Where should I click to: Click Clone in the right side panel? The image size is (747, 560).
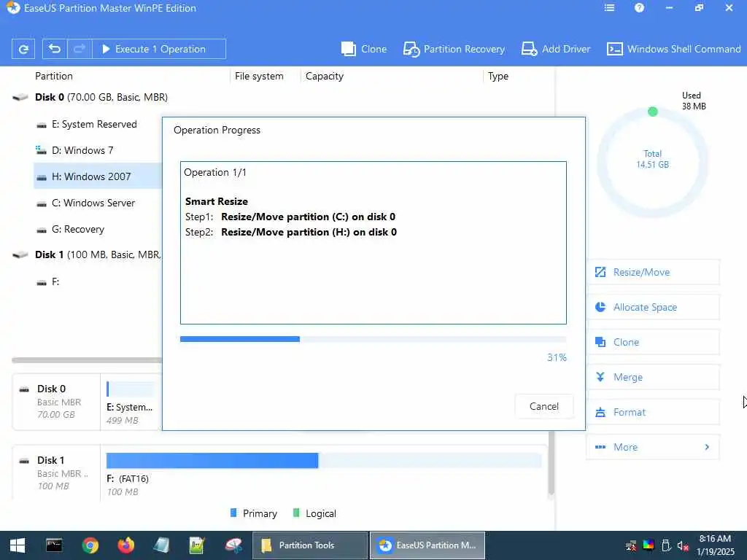coord(653,342)
